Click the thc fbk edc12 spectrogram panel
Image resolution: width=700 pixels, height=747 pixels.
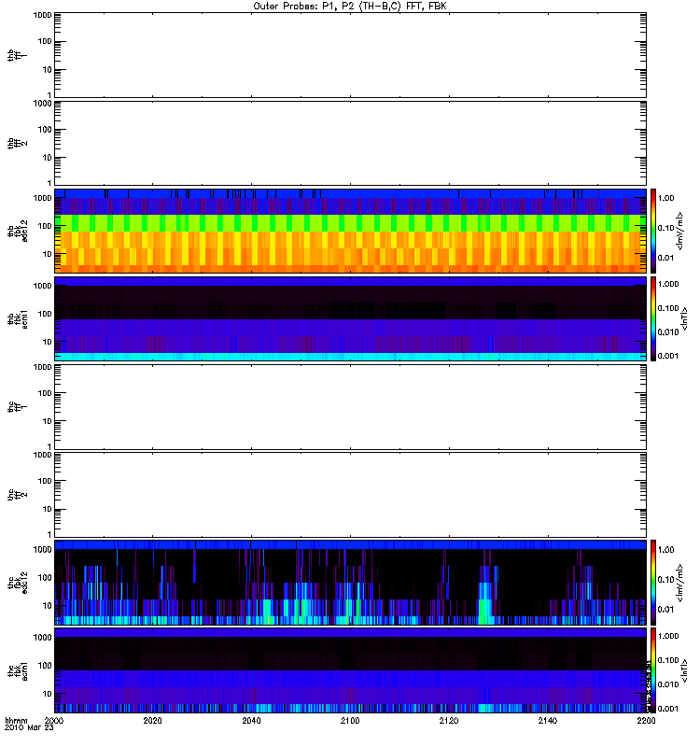(x=350, y=583)
